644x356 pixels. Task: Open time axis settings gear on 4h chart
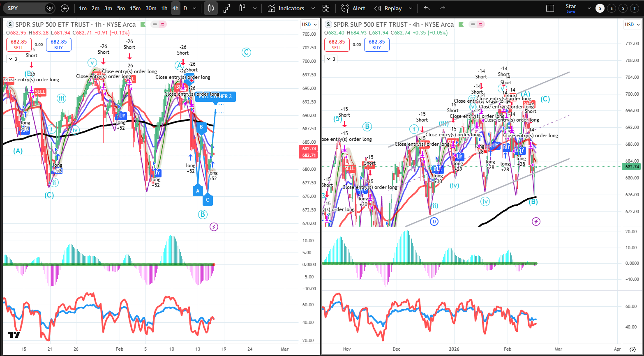632,349
